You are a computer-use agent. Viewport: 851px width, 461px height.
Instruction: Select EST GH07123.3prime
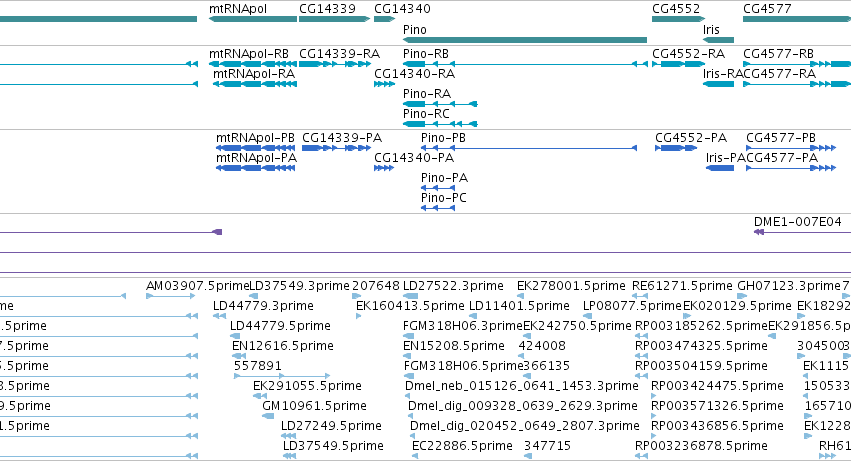(789, 286)
